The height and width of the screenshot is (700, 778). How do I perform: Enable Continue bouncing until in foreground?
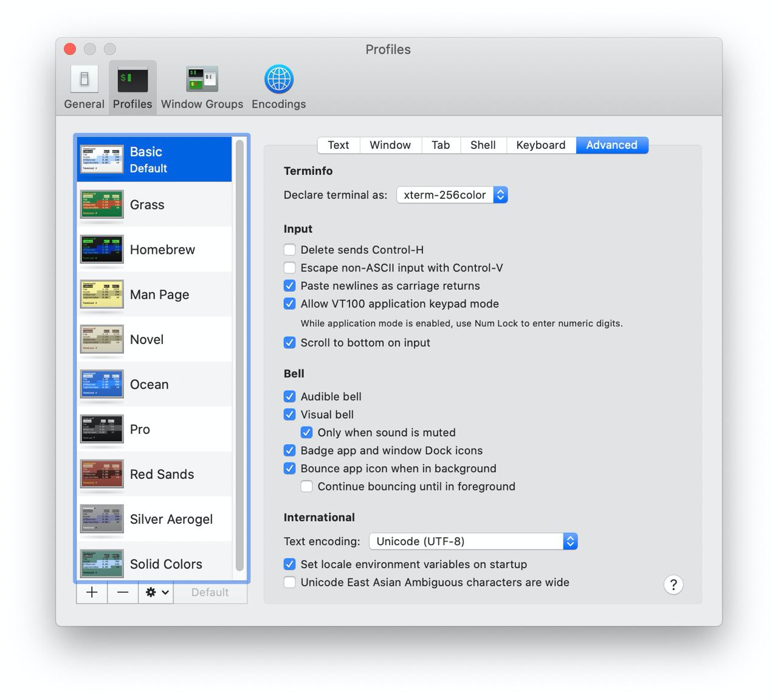[x=307, y=487]
